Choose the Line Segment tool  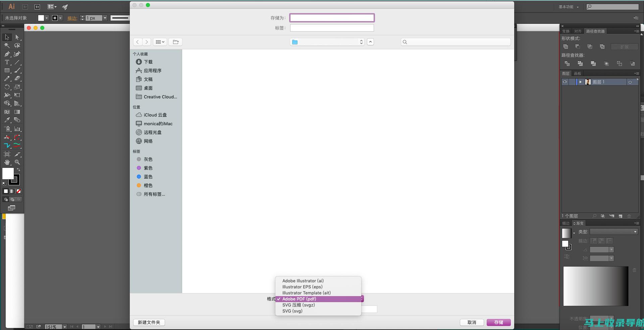(17, 62)
